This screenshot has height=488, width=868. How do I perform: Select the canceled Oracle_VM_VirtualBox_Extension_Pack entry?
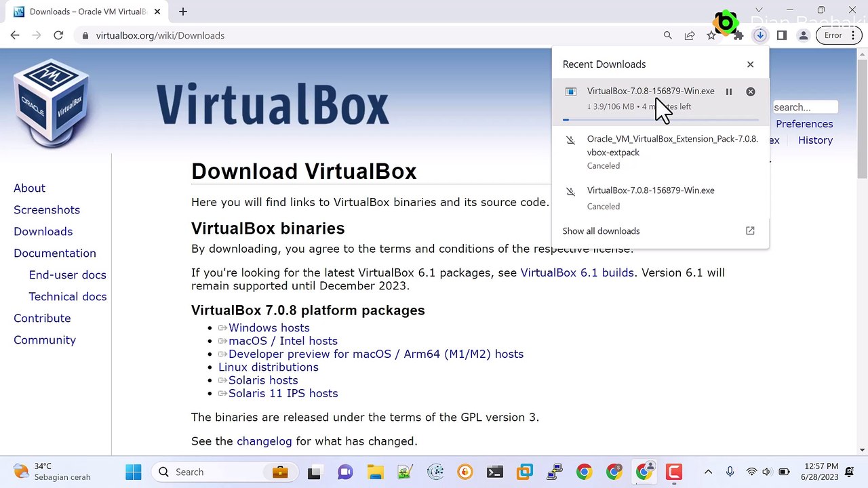660,152
